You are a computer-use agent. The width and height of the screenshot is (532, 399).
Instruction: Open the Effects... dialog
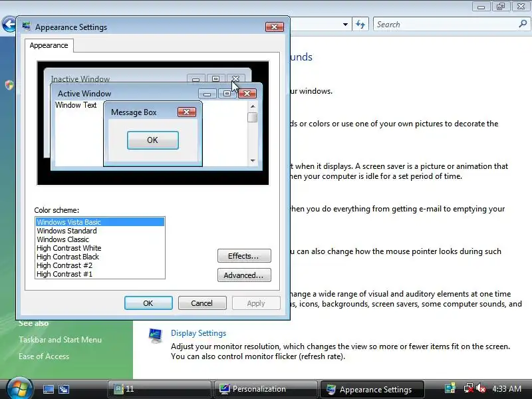[x=244, y=256]
